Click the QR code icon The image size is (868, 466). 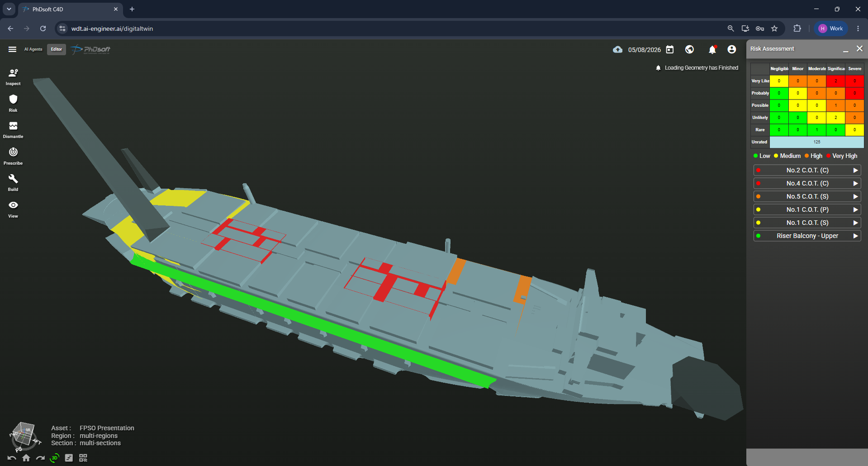point(83,458)
